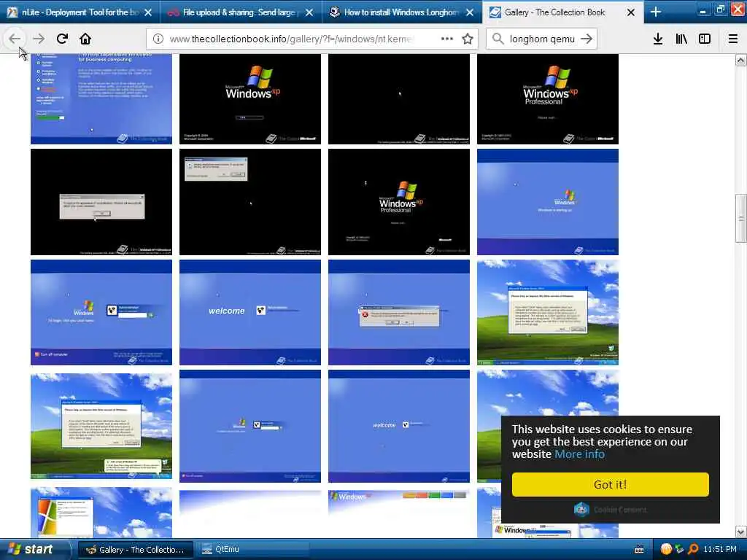Image resolution: width=747 pixels, height=560 pixels.
Task: Close the Gallery - The Collection Book tab
Action: (631, 12)
